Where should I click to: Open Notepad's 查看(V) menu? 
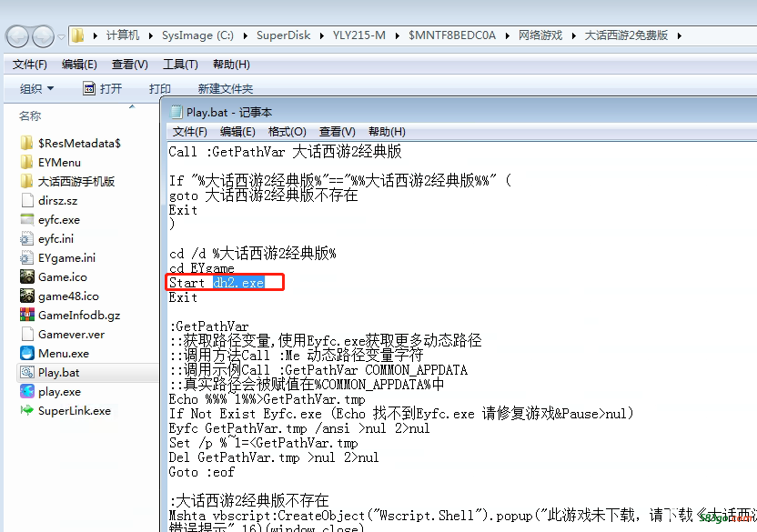[337, 132]
